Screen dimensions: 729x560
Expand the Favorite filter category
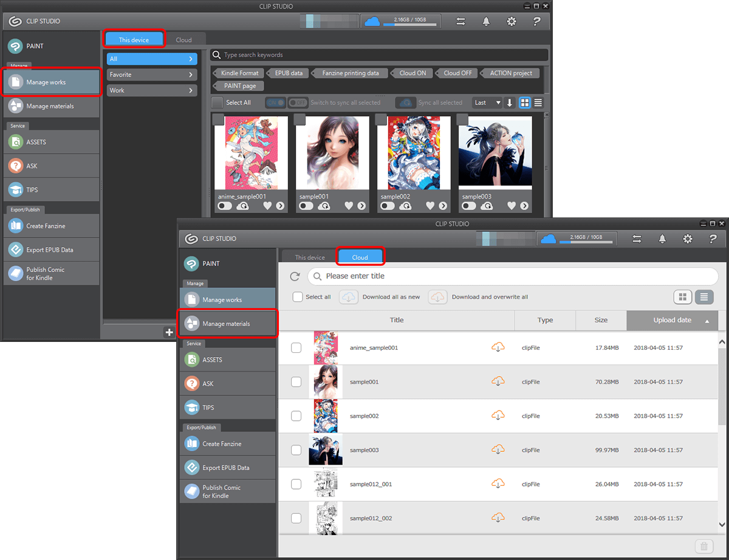151,74
